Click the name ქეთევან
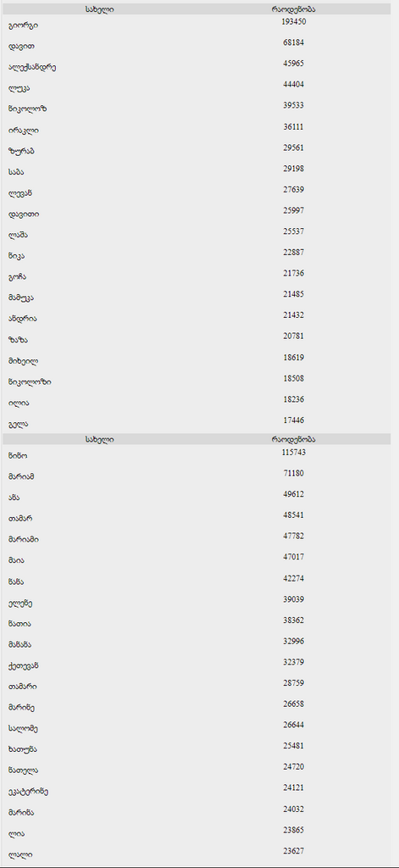This screenshot has width=399, height=868. click(x=23, y=665)
